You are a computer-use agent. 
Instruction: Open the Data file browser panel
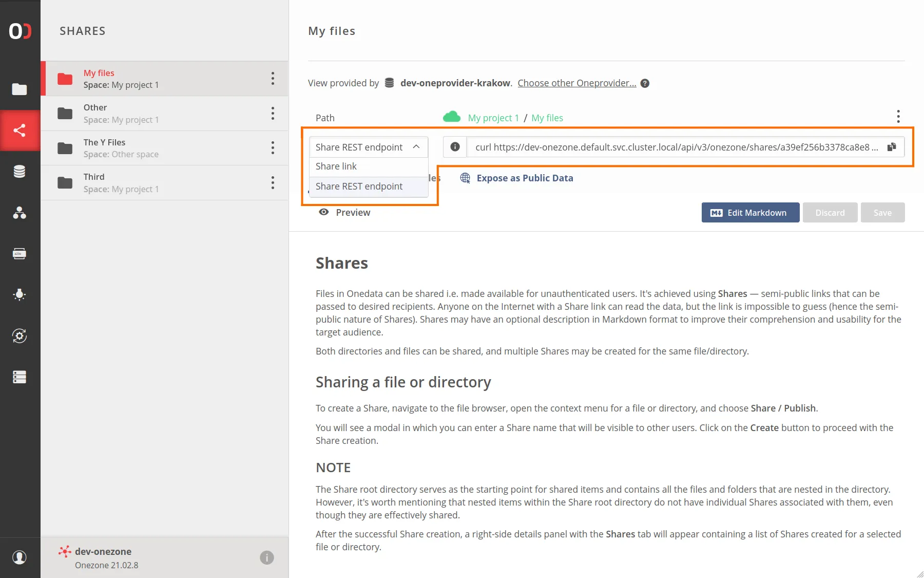(20, 89)
